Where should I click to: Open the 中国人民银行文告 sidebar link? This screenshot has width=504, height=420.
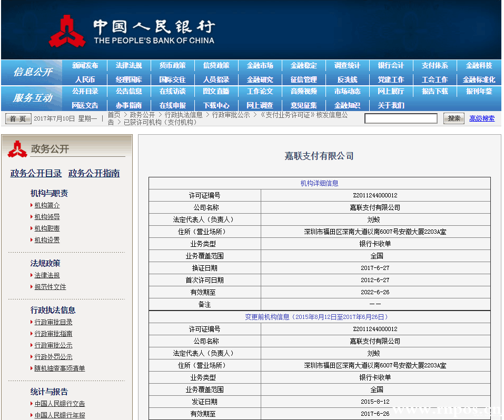[x=60, y=404]
